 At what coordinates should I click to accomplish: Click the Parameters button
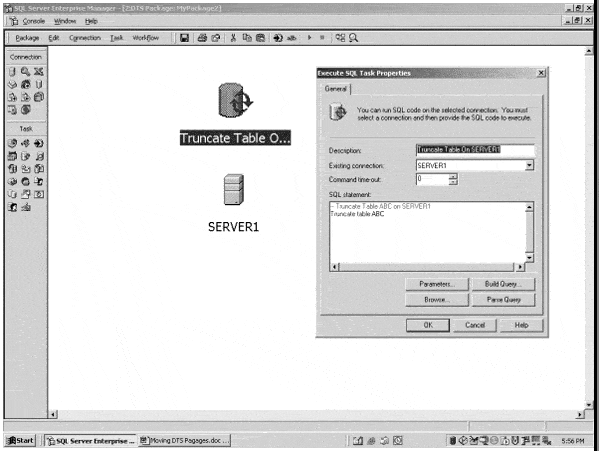click(x=437, y=284)
